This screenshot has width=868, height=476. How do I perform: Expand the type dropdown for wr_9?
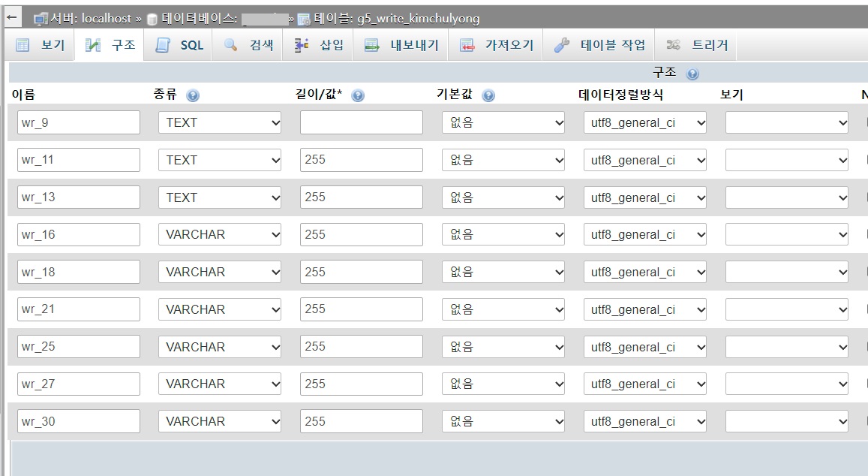(x=219, y=122)
